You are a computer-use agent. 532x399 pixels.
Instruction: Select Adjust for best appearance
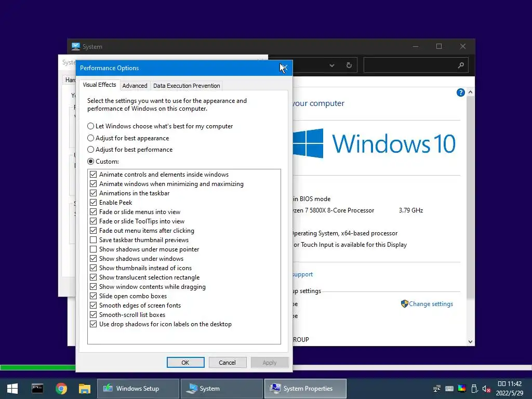click(x=128, y=138)
